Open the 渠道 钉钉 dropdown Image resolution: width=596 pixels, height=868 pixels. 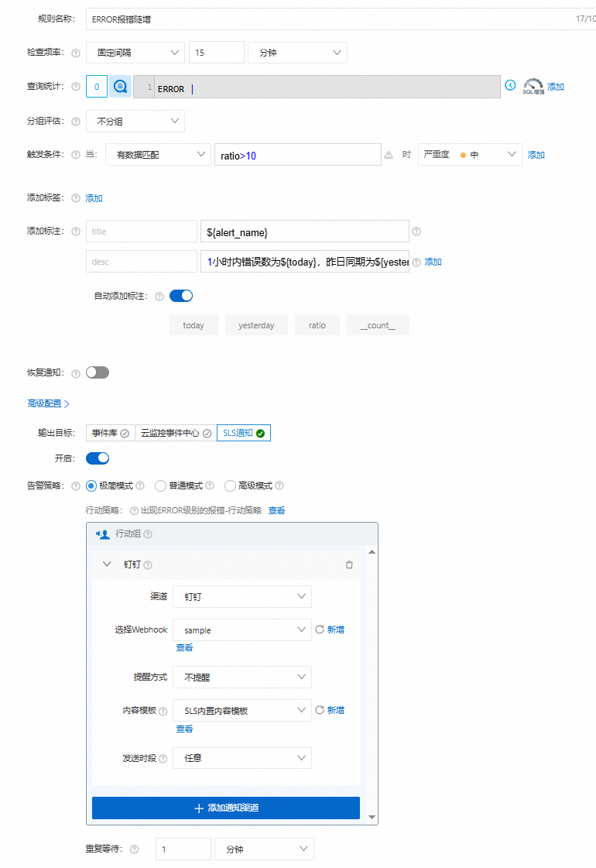point(242,597)
